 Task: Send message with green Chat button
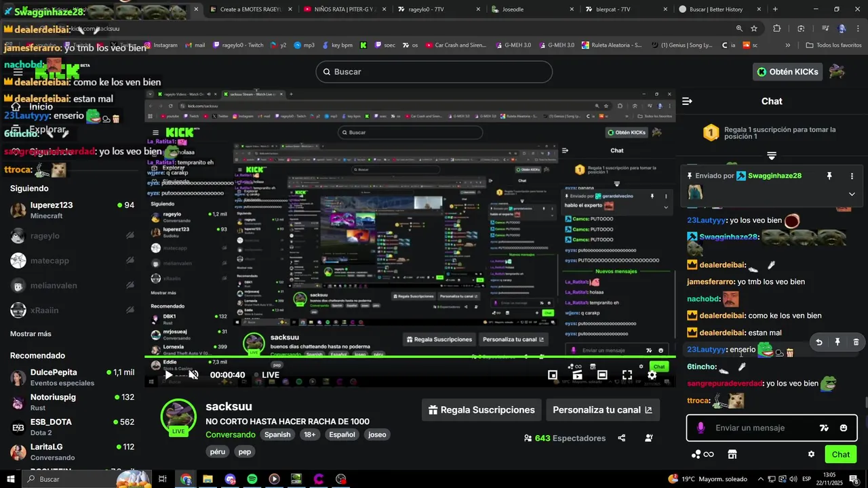[x=840, y=454]
